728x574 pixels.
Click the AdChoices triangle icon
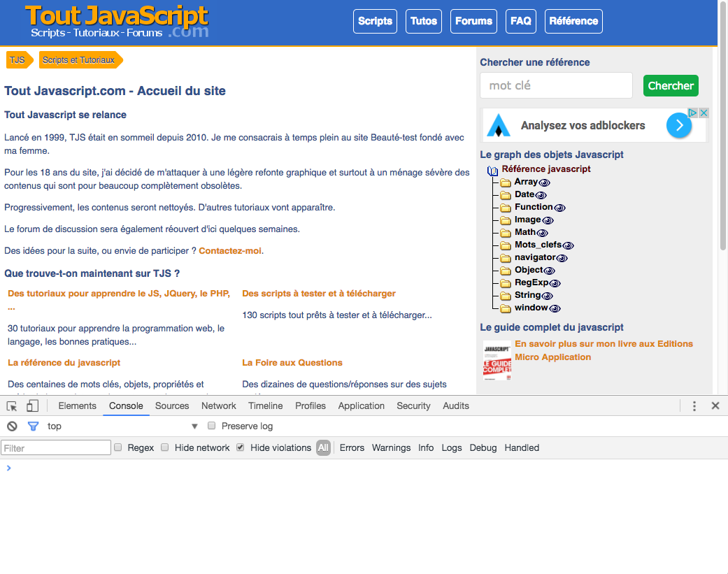[693, 113]
